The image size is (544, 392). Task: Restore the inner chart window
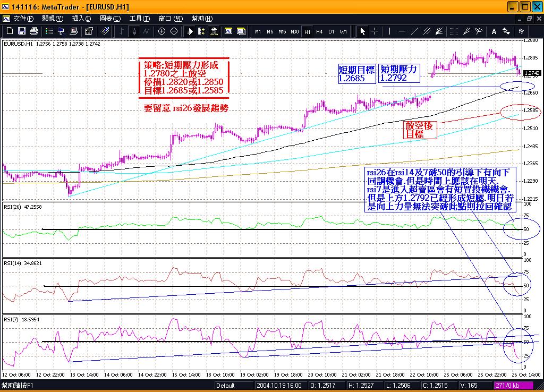coord(529,19)
